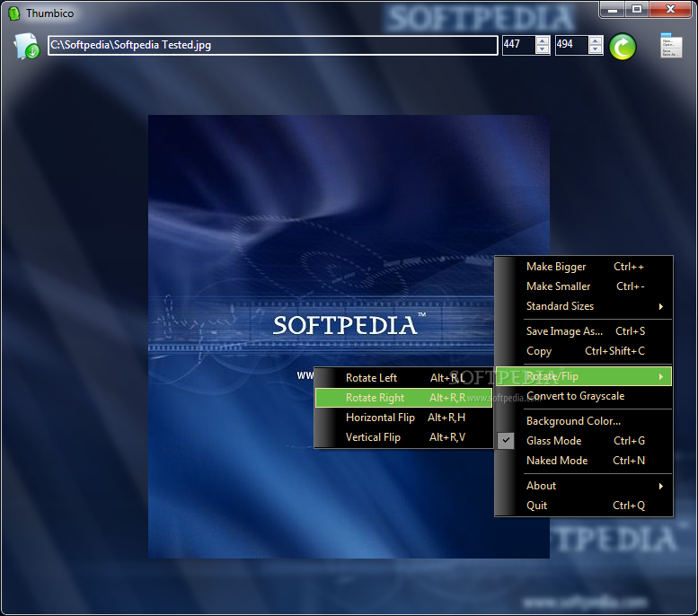
Task: Select Copy in the context menu
Action: point(584,351)
